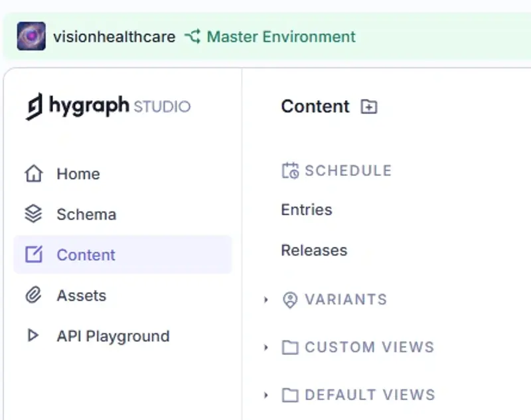Click the Variants person pin icon

click(290, 300)
